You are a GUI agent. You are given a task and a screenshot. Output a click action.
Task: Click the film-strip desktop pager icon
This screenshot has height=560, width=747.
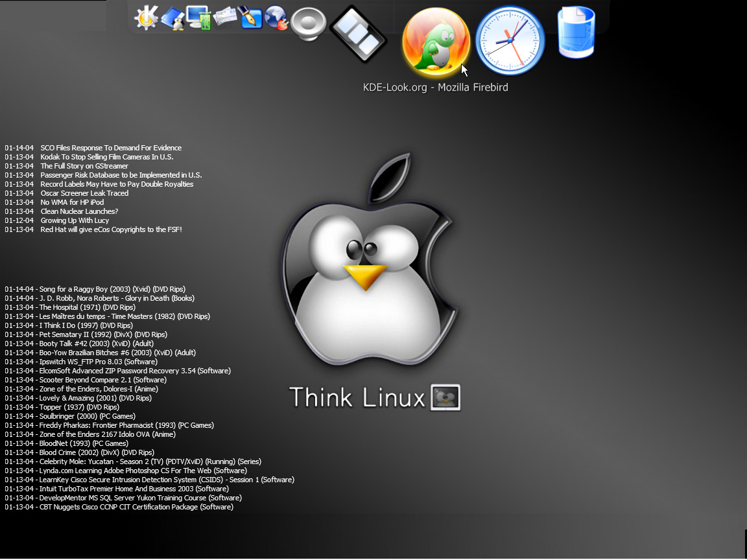[358, 34]
